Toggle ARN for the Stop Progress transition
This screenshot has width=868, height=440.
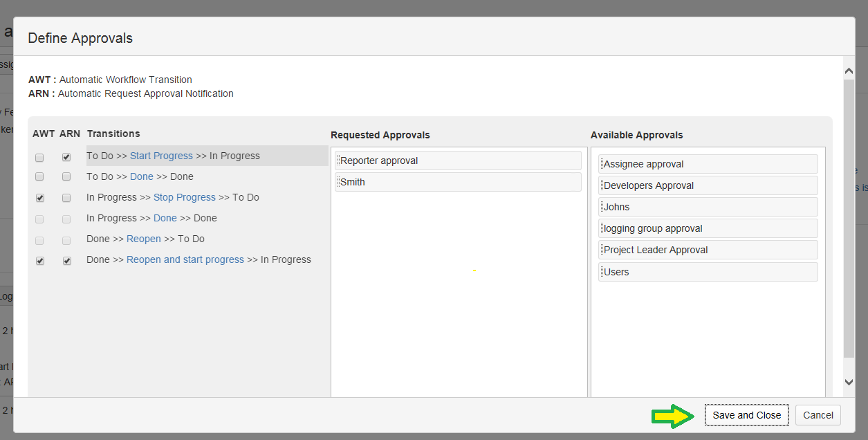[66, 198]
